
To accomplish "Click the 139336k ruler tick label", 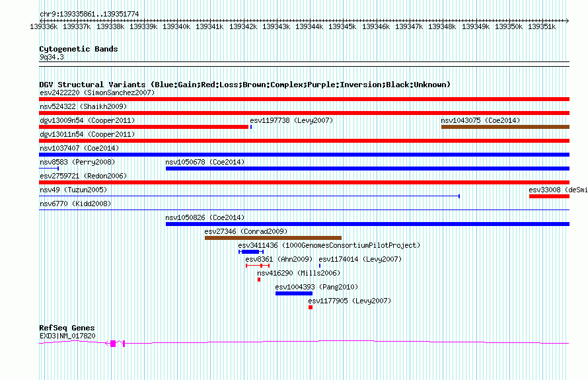I will pos(44,26).
